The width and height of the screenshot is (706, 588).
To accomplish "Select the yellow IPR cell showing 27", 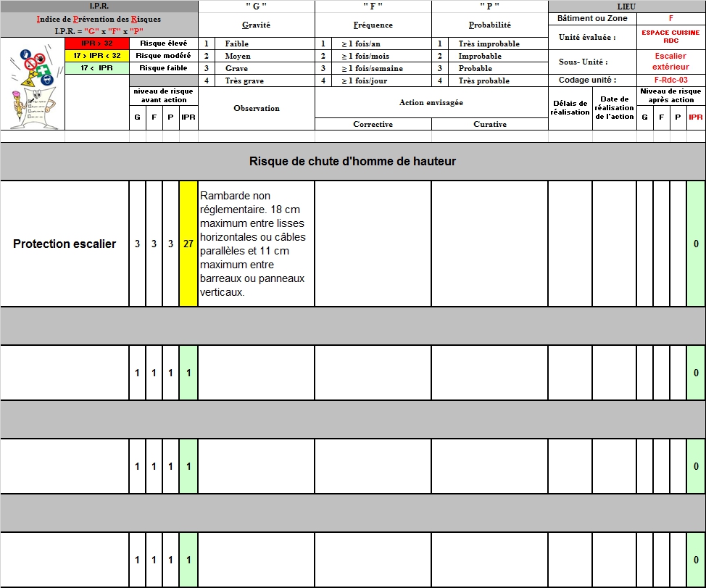I will [x=188, y=244].
